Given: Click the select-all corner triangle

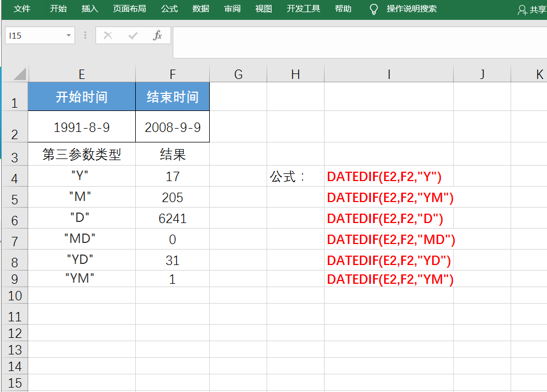Looking at the screenshot, I should pyautogui.click(x=19, y=73).
